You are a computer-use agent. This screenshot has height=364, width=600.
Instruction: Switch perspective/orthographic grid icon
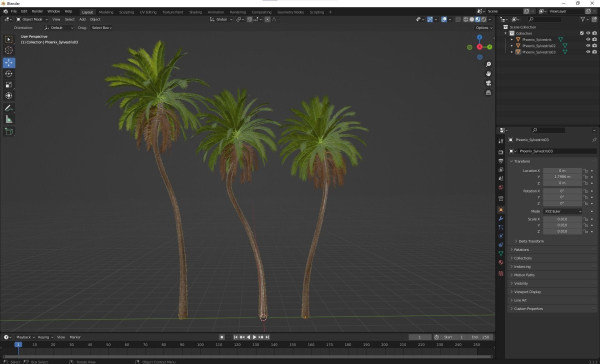pos(488,93)
